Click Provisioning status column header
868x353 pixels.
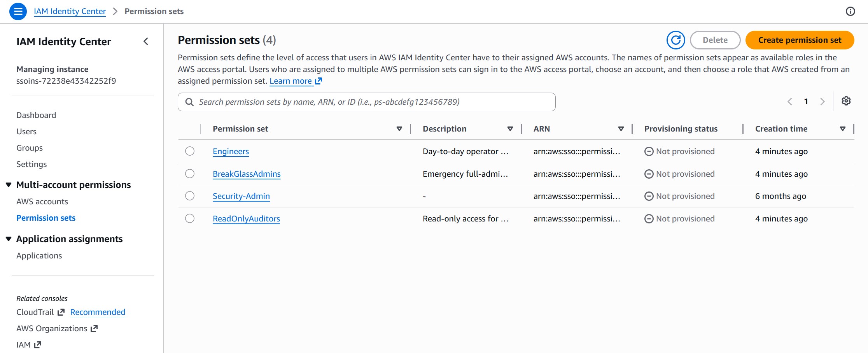(x=681, y=129)
